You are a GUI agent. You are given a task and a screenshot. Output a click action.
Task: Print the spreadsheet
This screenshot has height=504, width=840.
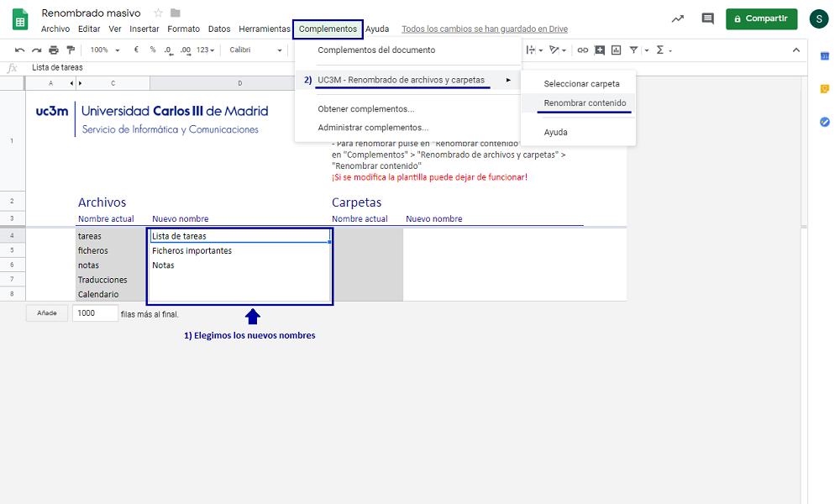pos(54,50)
